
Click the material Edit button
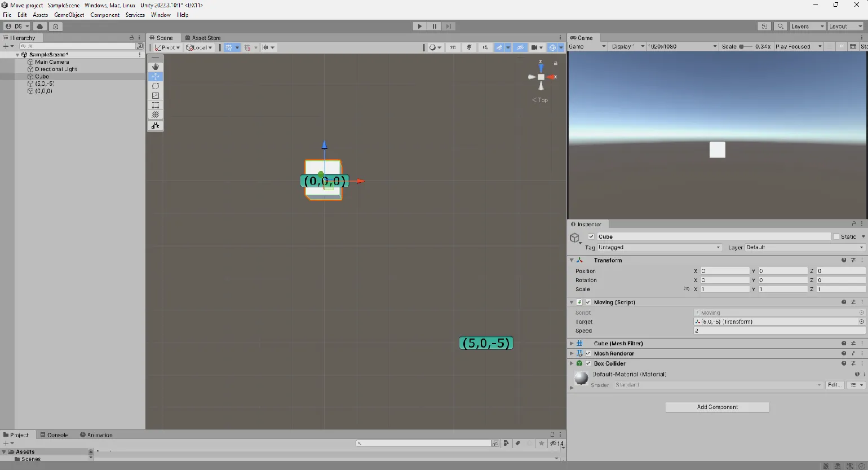834,385
